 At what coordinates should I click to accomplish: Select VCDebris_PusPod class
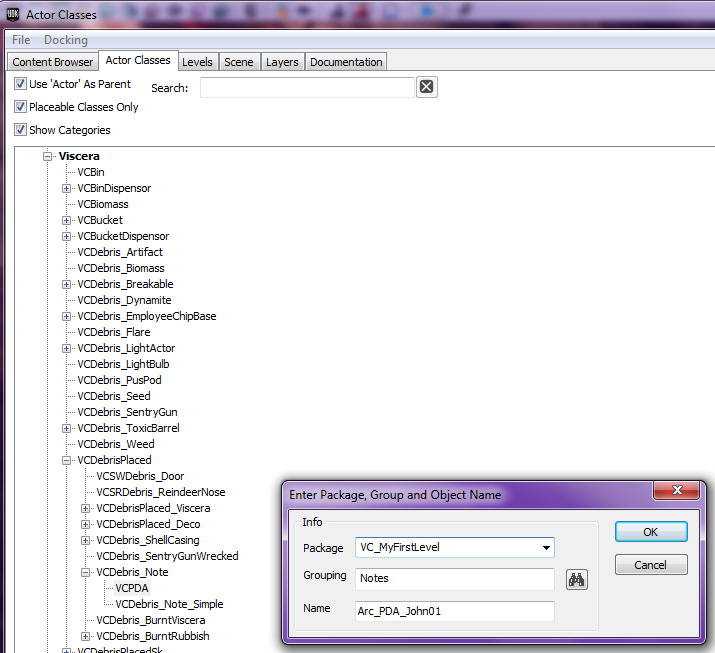click(119, 380)
